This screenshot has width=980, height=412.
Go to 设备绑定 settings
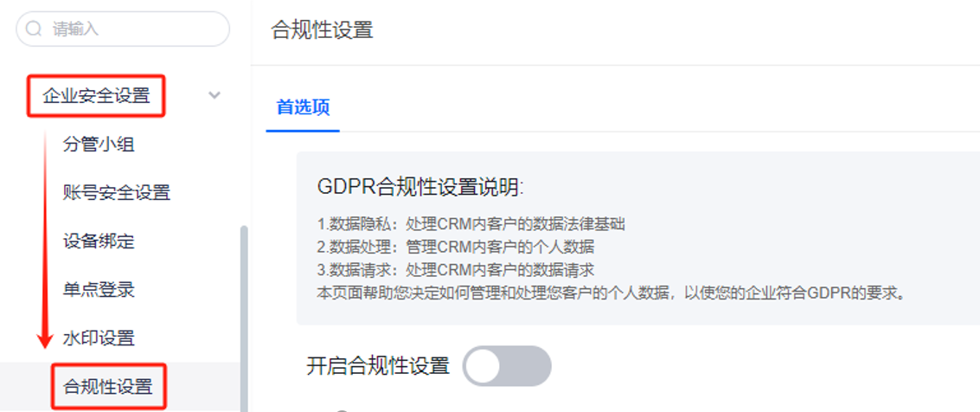[x=99, y=241]
